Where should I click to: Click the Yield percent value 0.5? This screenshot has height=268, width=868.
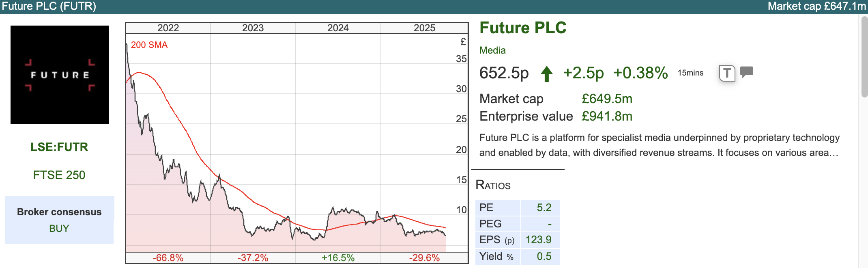pos(544,257)
